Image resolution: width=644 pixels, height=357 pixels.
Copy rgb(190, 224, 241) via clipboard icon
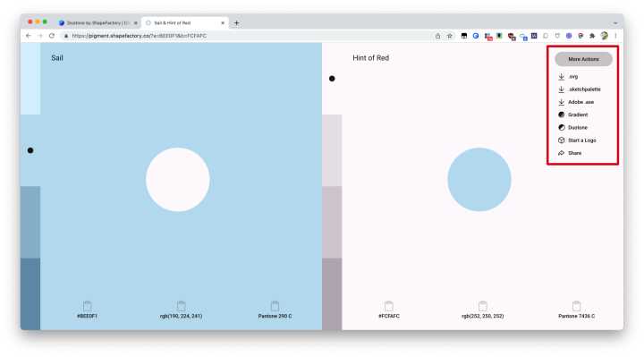(x=181, y=306)
